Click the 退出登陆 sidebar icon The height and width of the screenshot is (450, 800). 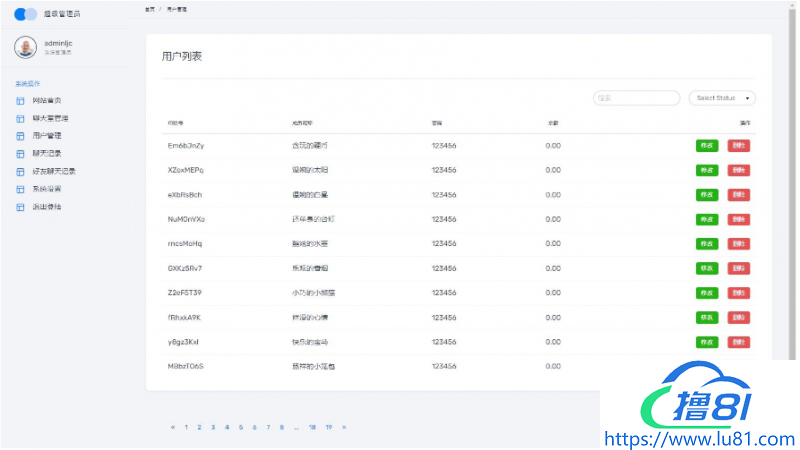click(x=20, y=207)
